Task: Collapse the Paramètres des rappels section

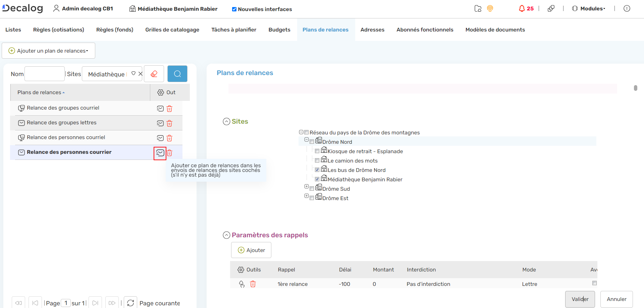Action: click(x=227, y=235)
